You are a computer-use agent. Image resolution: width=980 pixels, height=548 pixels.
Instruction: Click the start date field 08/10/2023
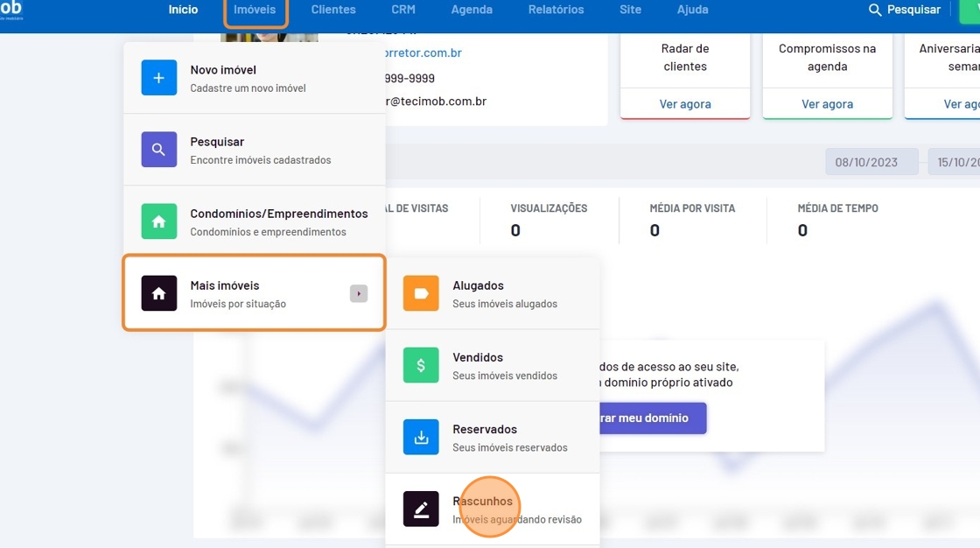pos(866,162)
